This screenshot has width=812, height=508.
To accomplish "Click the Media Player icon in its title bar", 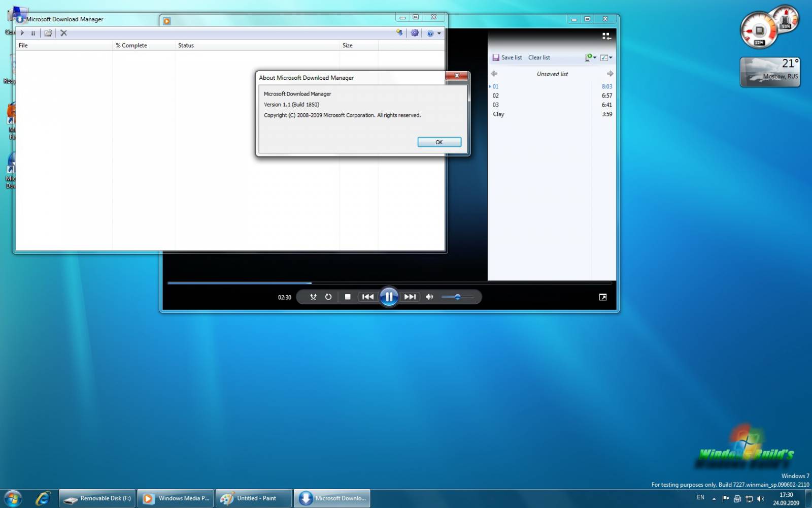I will pyautogui.click(x=167, y=21).
